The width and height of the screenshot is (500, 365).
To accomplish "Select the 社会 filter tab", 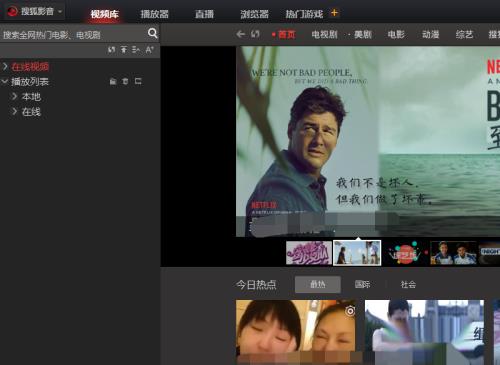I will (408, 284).
